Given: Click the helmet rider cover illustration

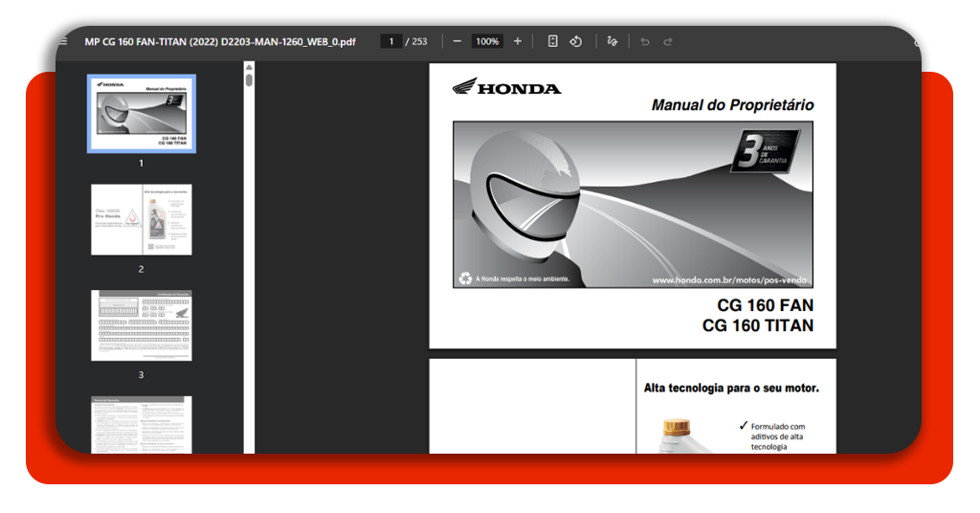Looking at the screenshot, I should (x=633, y=204).
